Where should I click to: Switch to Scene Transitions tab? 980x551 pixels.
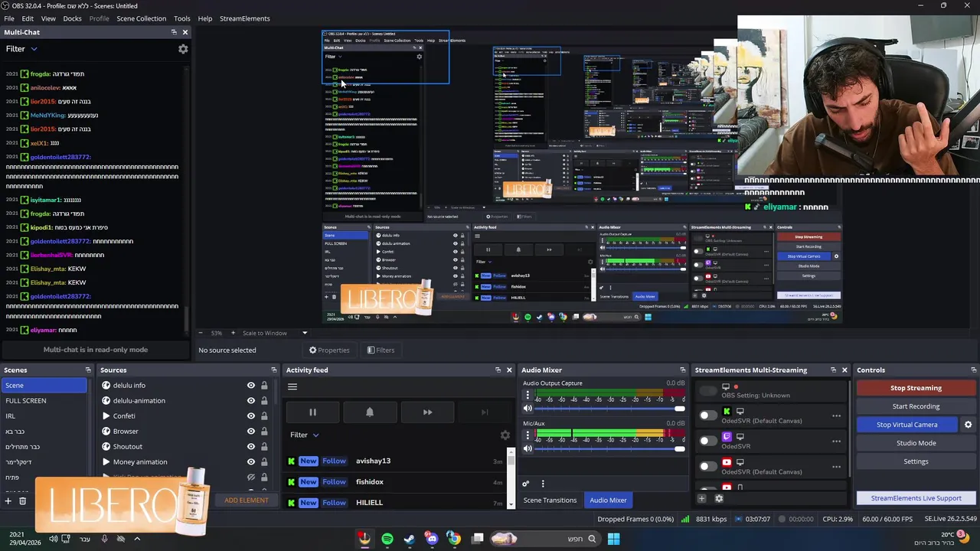pyautogui.click(x=550, y=500)
